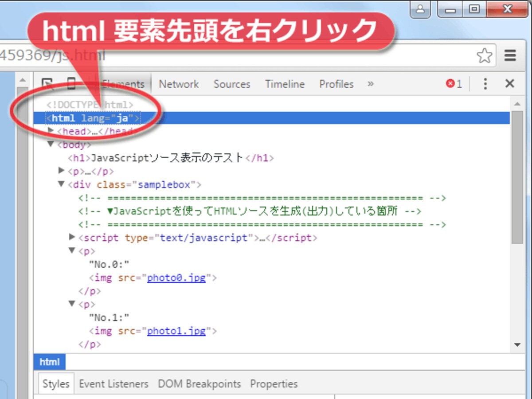
Task: Switch to the Profiles tab
Action: (x=336, y=84)
